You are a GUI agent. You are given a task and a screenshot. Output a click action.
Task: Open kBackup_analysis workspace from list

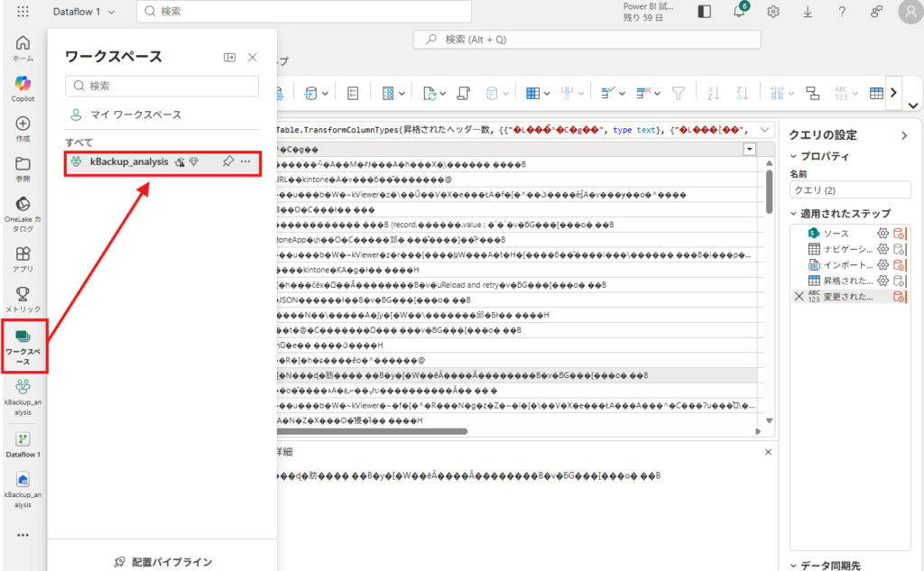[129, 161]
